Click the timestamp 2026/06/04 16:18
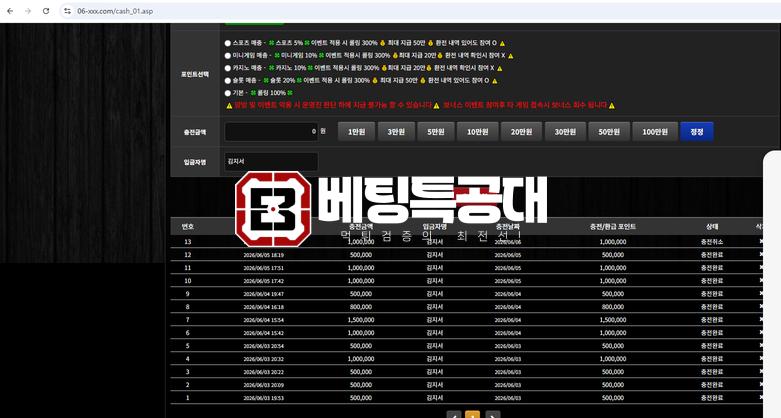This screenshot has width=781, height=418. coord(263,307)
